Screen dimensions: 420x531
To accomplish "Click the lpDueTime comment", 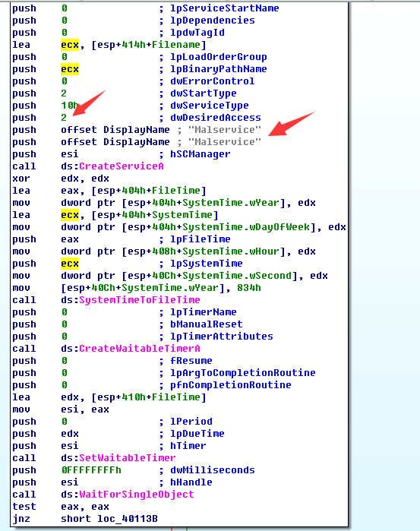I will pos(197,434).
